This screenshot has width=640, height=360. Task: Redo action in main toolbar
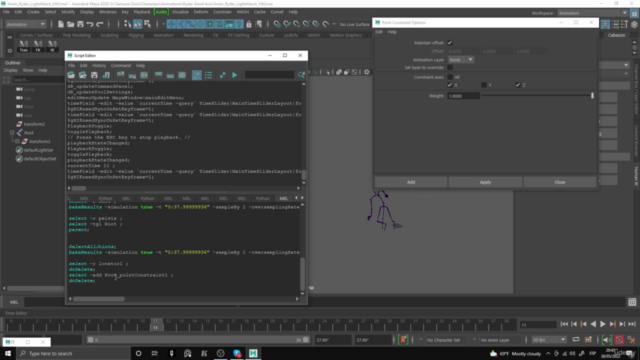100,24
